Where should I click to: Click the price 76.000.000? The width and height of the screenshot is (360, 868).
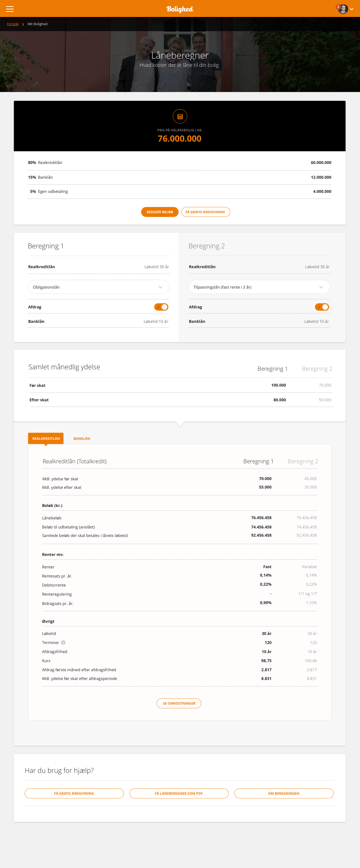coord(179,139)
